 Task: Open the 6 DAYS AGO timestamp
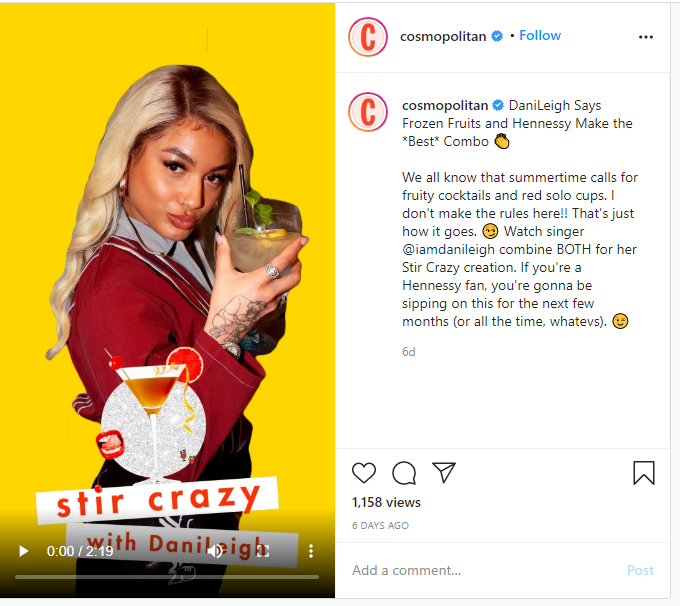(x=380, y=526)
